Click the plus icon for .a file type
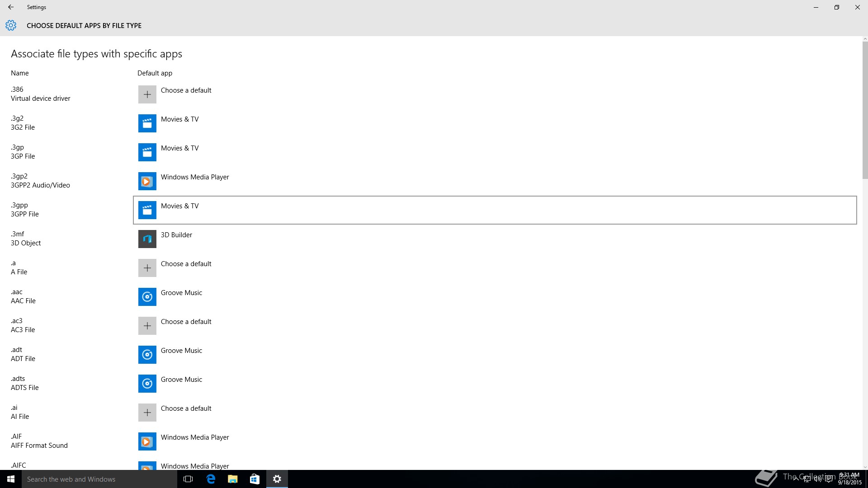The height and width of the screenshot is (488, 868). (147, 268)
